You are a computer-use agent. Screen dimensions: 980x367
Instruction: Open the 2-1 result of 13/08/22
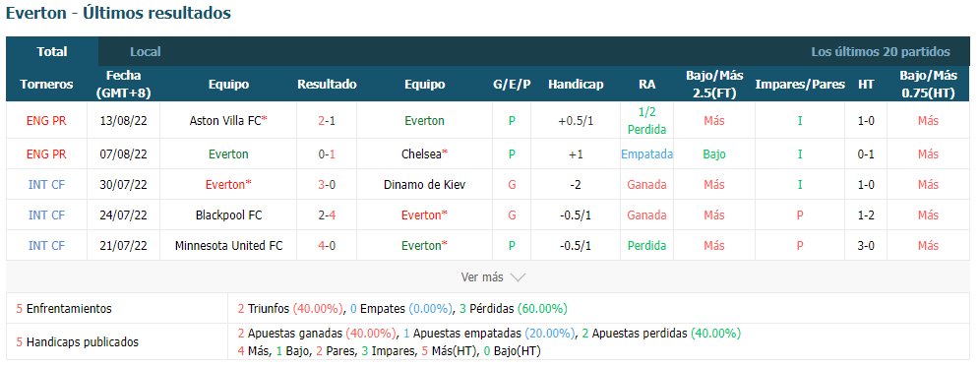tap(327, 121)
